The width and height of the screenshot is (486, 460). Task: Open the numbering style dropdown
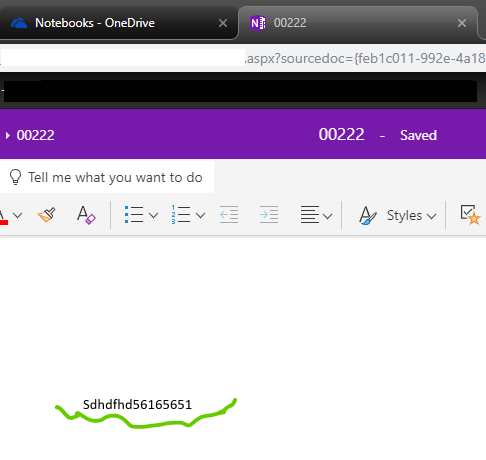(x=200, y=216)
